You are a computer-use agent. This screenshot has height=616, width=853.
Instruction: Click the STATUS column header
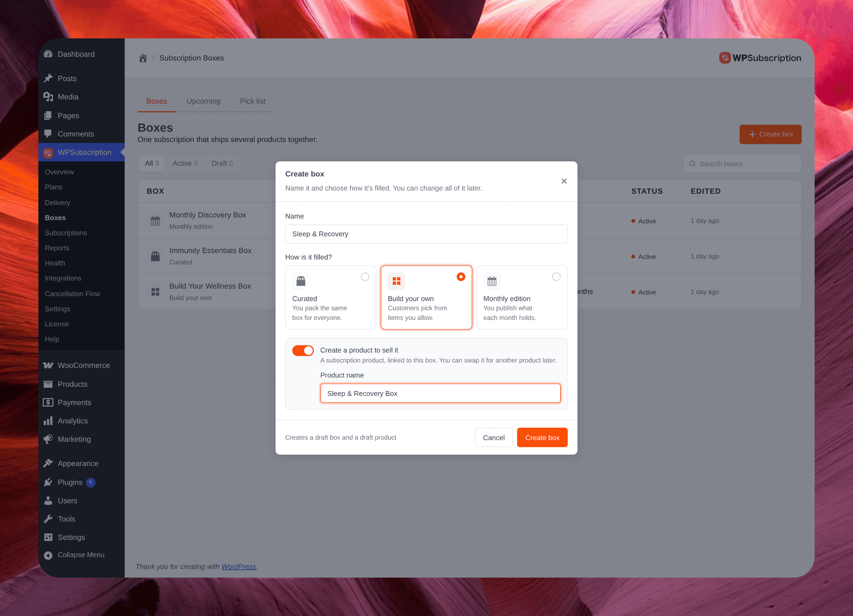pyautogui.click(x=647, y=191)
